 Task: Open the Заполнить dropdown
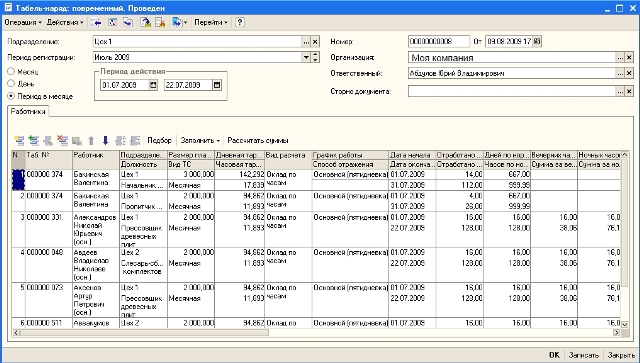click(x=200, y=140)
